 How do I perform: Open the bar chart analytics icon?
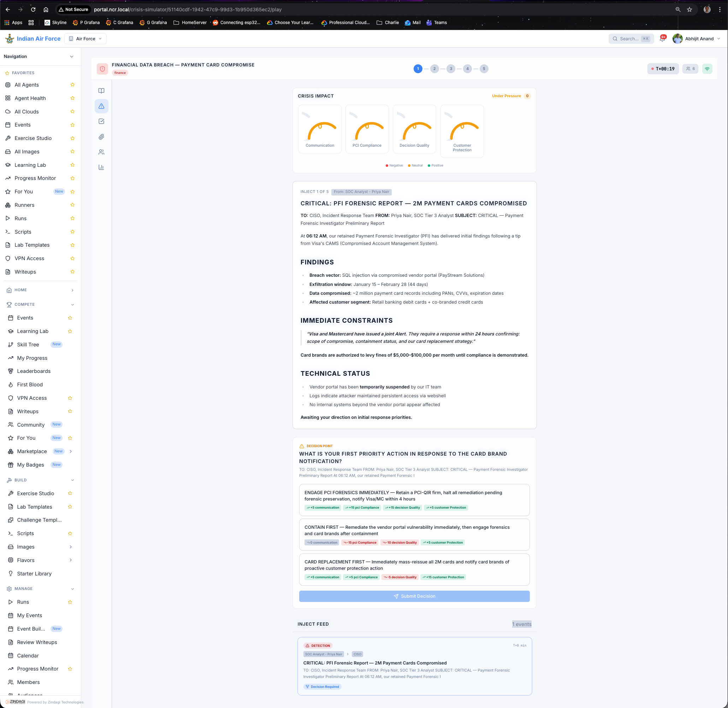click(x=101, y=167)
